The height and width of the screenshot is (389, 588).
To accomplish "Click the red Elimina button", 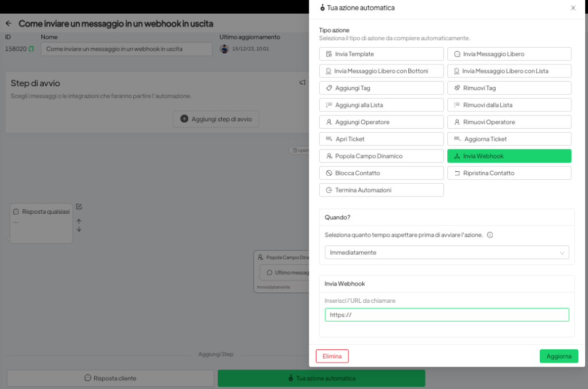I will coord(332,356).
